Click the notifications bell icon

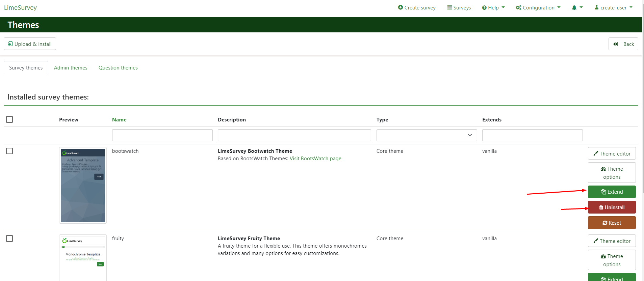click(x=574, y=7)
